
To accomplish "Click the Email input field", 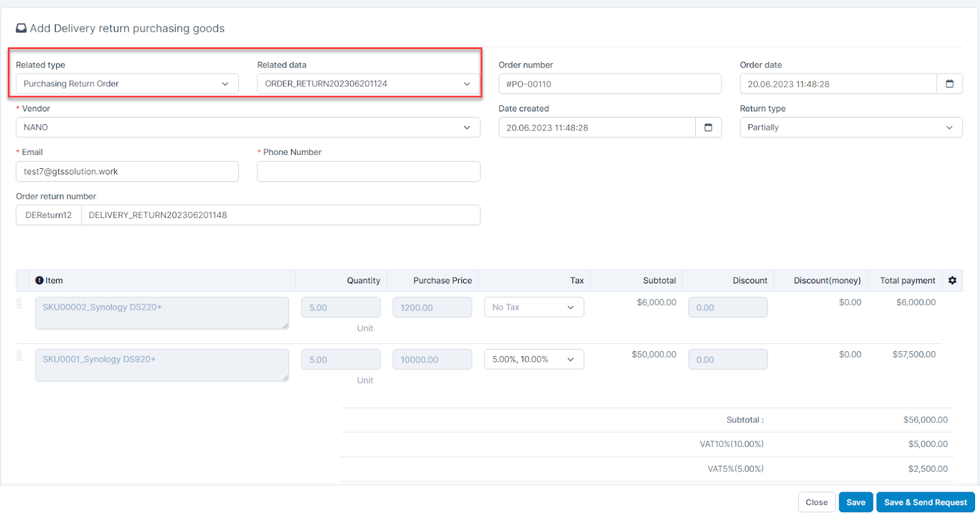I will point(127,171).
